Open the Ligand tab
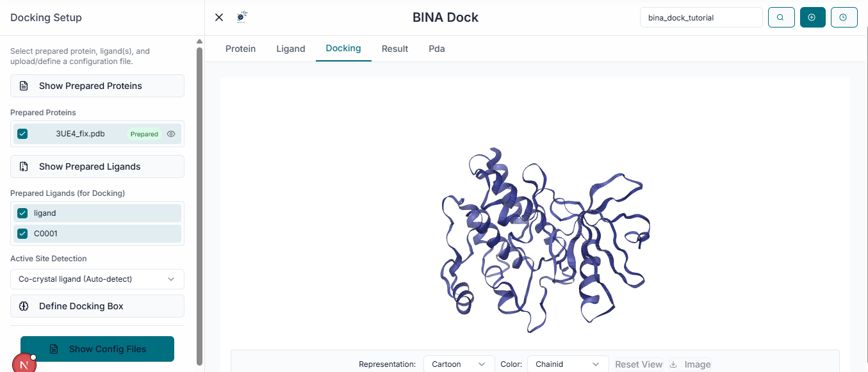This screenshot has height=372, width=868. pyautogui.click(x=291, y=48)
